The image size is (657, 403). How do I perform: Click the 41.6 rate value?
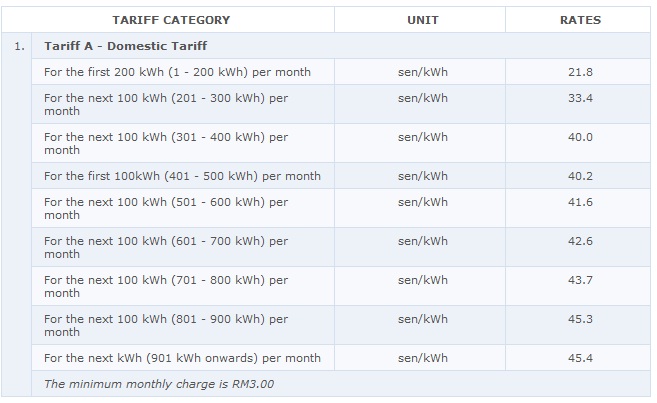[580, 202]
